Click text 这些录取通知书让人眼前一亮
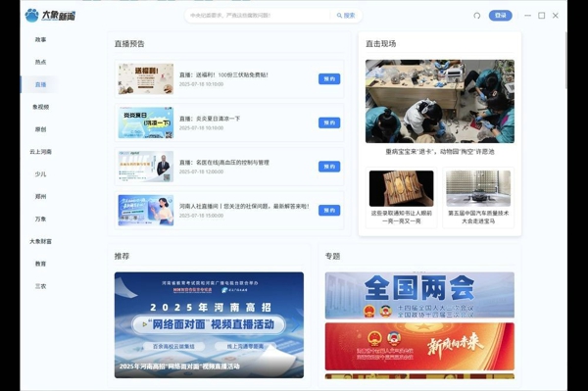 click(x=401, y=217)
